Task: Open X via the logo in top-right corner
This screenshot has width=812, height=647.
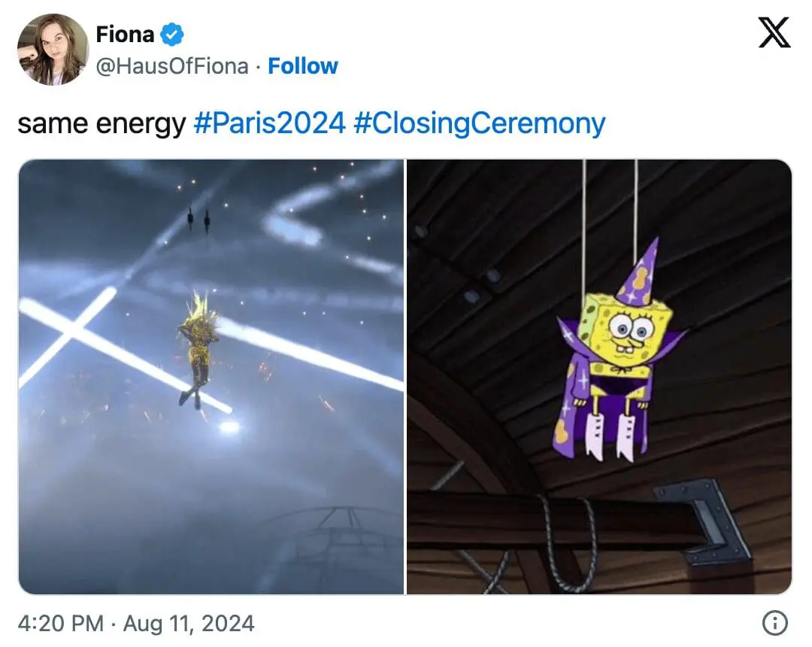Action: [774, 32]
